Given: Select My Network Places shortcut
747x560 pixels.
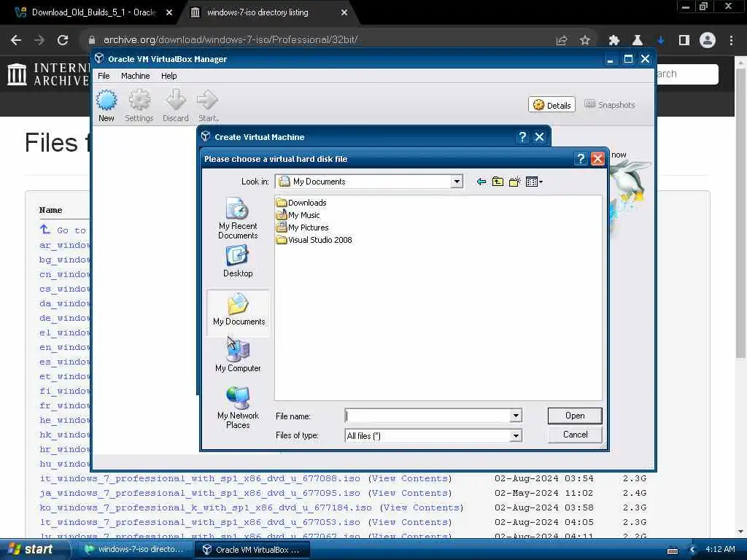Looking at the screenshot, I should (238, 408).
